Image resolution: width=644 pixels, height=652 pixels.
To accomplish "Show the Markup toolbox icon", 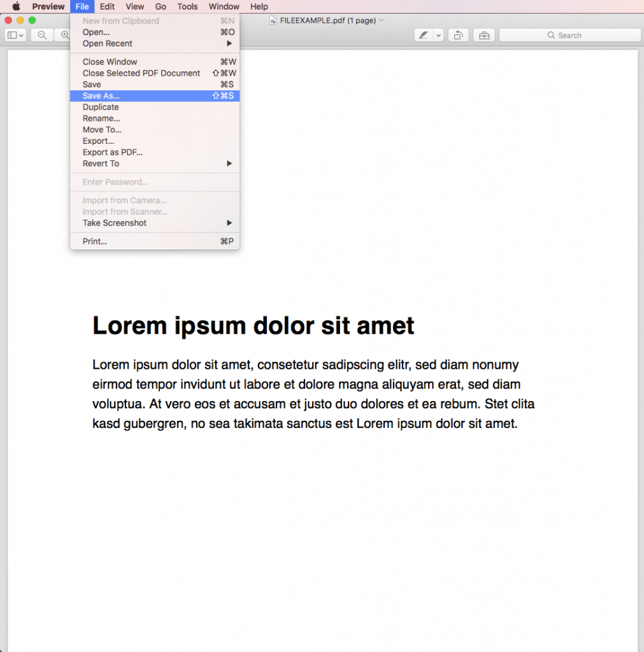I will click(484, 36).
